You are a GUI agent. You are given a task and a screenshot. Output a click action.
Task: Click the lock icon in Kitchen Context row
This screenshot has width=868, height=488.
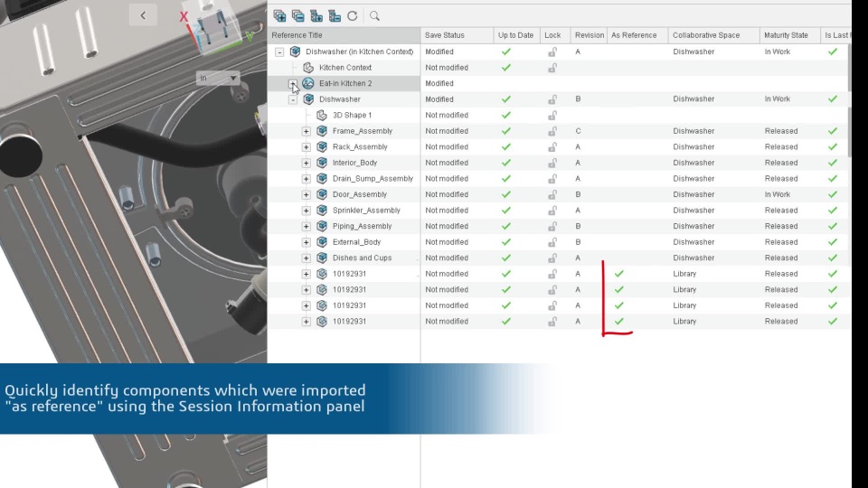552,68
